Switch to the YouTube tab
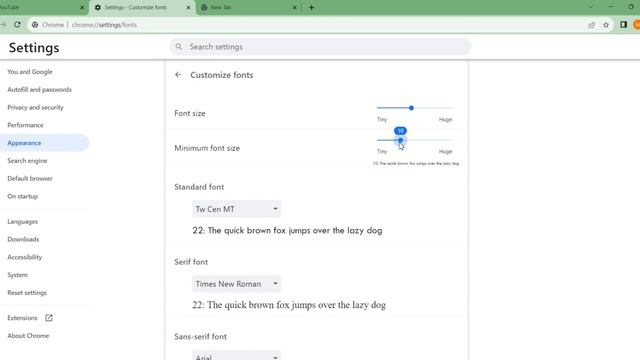Viewport: 640px width, 360px height. pyautogui.click(x=43, y=7)
